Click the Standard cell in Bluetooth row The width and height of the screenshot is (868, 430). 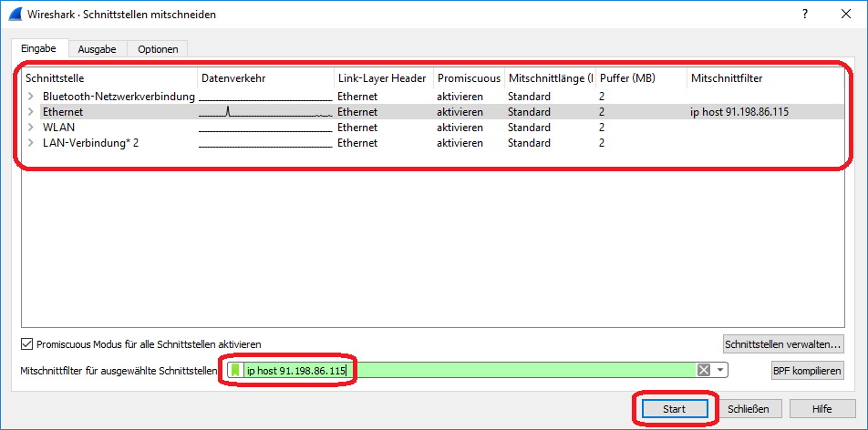pyautogui.click(x=529, y=97)
